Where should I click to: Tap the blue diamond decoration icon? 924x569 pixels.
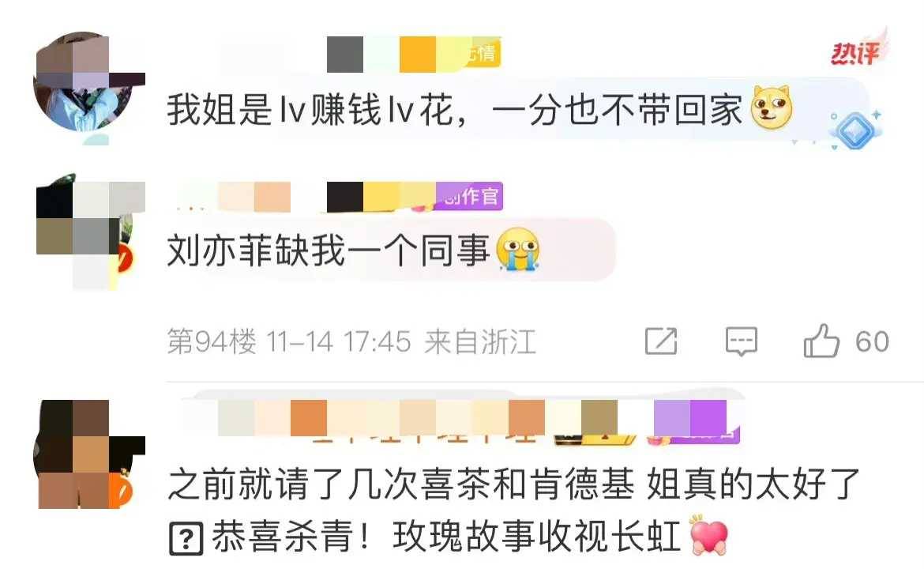click(x=855, y=130)
